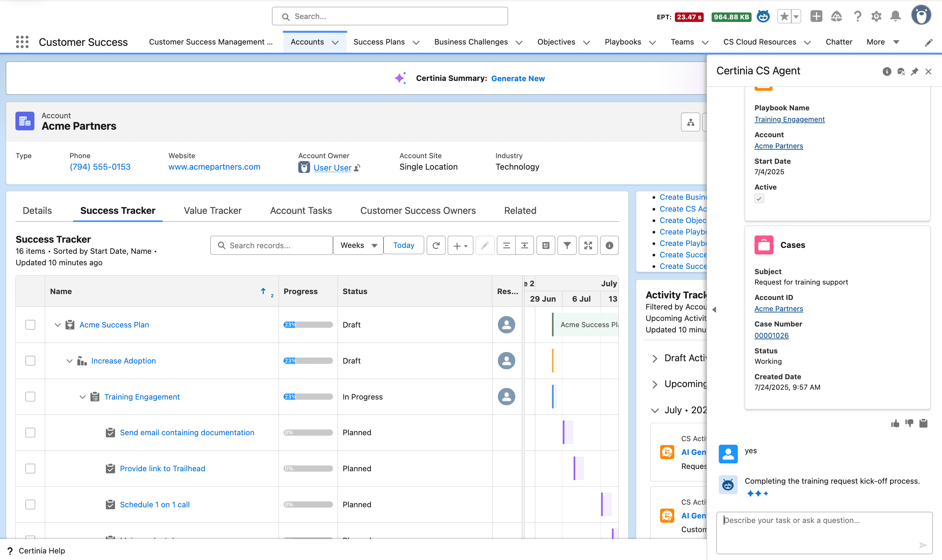942x560 pixels.
Task: Collapse the July section in Activity Tracker
Action: [x=655, y=411]
